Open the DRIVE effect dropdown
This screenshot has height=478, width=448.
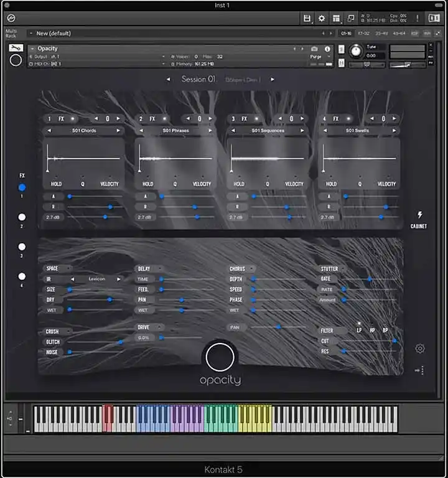(159, 327)
